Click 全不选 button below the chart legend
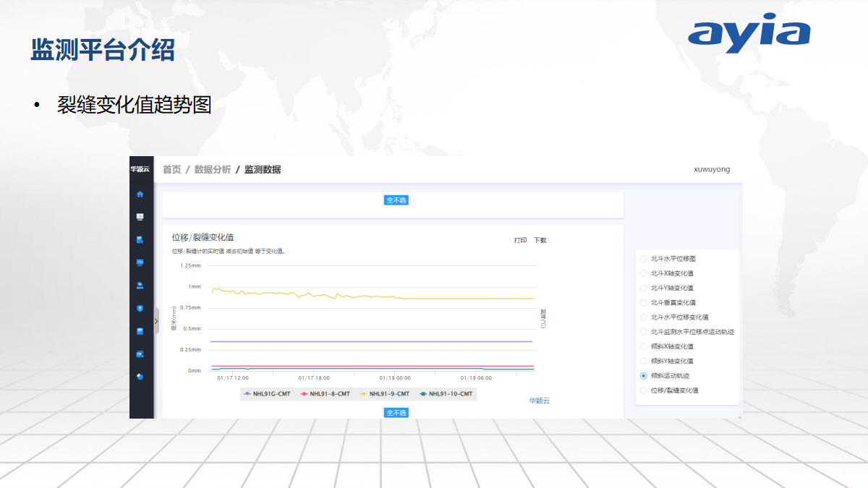This screenshot has height=488, width=868. (396, 413)
